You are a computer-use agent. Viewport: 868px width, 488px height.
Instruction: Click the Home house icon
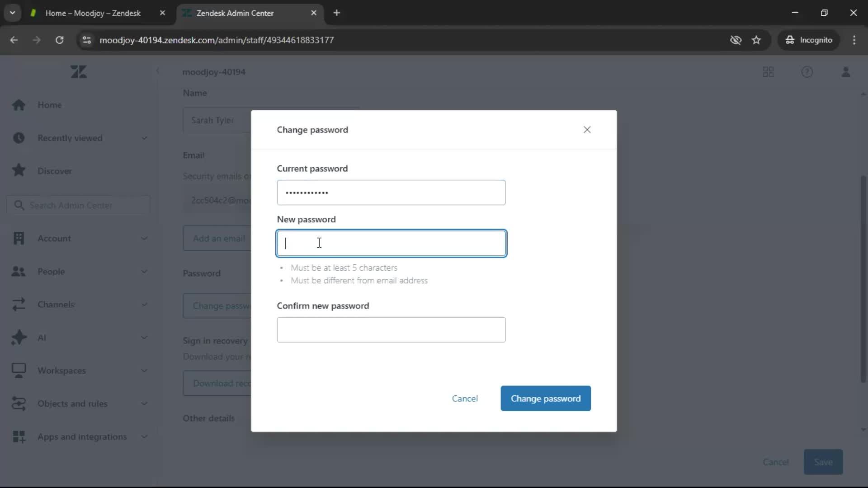(x=19, y=105)
